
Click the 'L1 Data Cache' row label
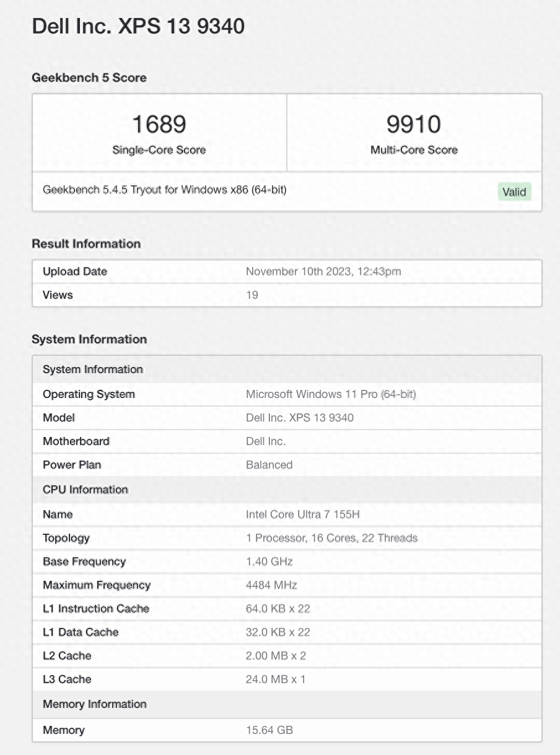point(81,632)
